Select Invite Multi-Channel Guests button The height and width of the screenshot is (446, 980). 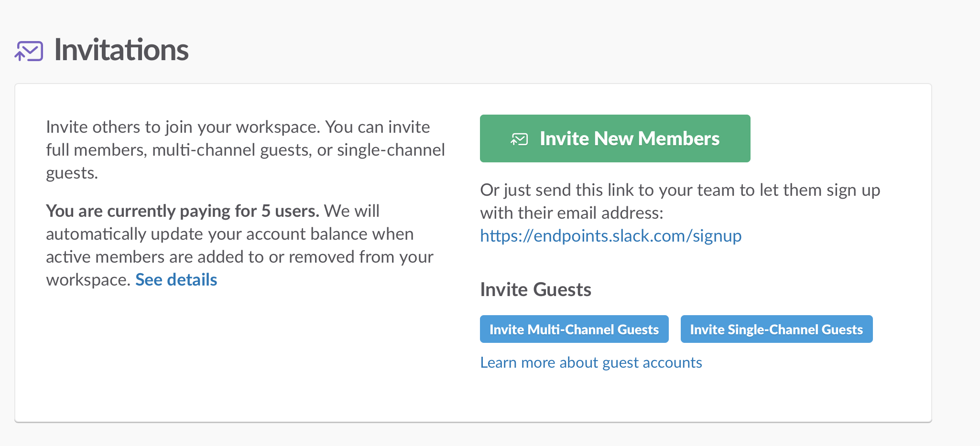pos(574,329)
